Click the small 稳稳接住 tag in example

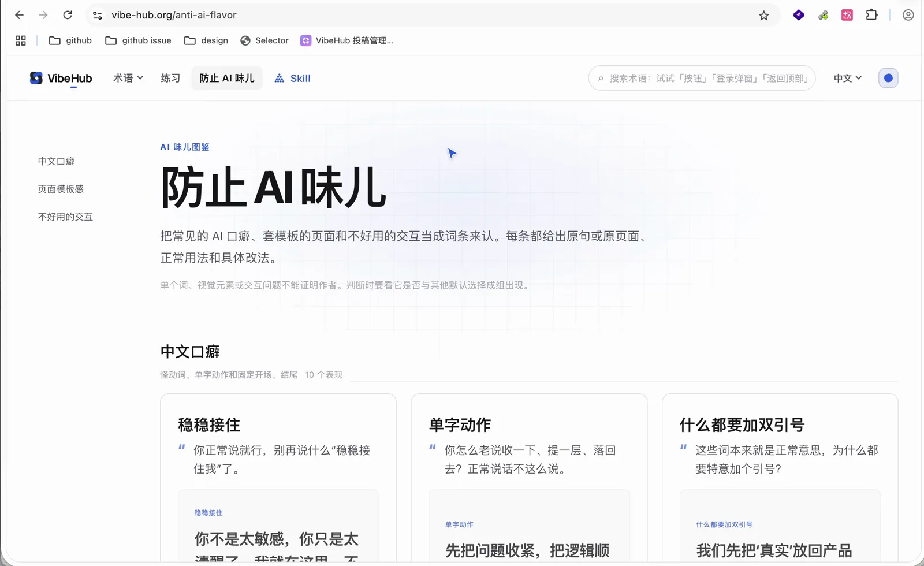(208, 513)
